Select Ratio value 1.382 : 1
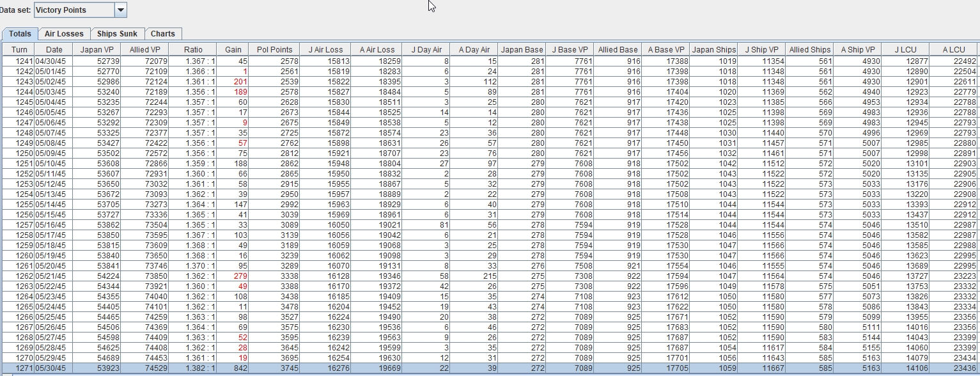The image size is (980, 376). (193, 368)
